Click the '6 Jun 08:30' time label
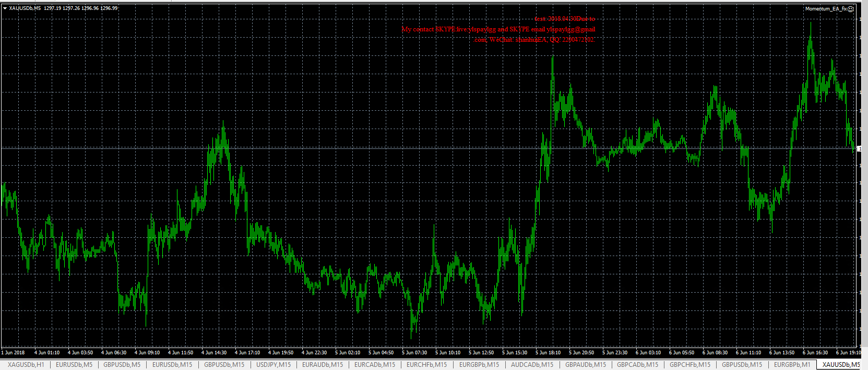Viewport: 868px width, 370px height. point(715,353)
